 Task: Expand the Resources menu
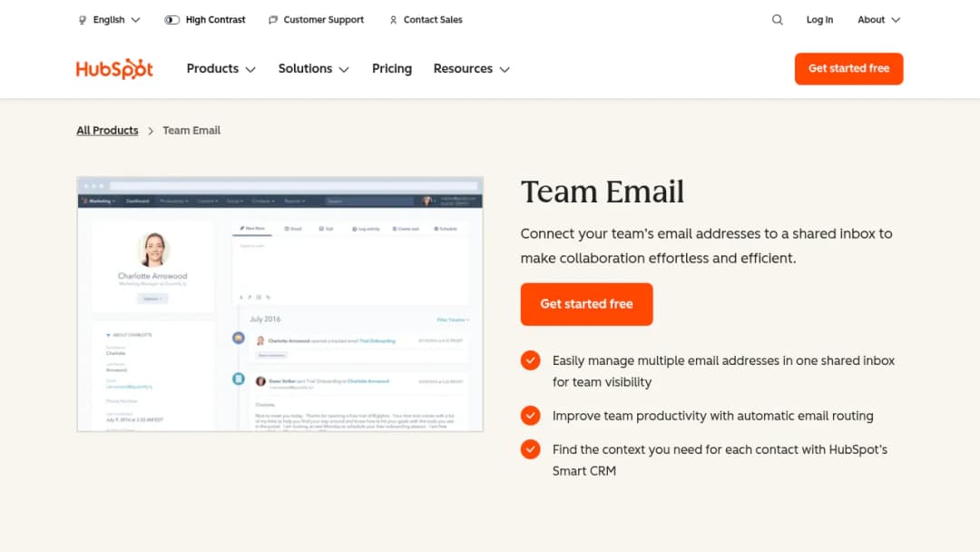click(472, 69)
